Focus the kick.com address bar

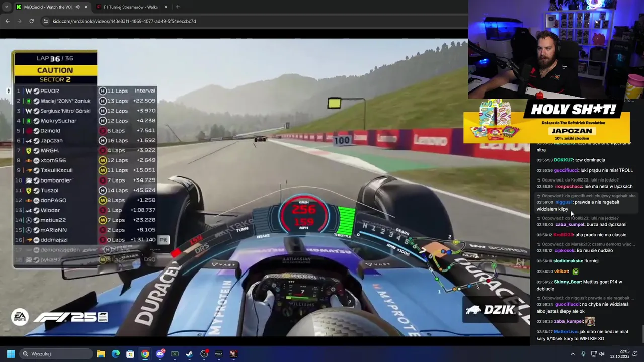pyautogui.click(x=252, y=21)
